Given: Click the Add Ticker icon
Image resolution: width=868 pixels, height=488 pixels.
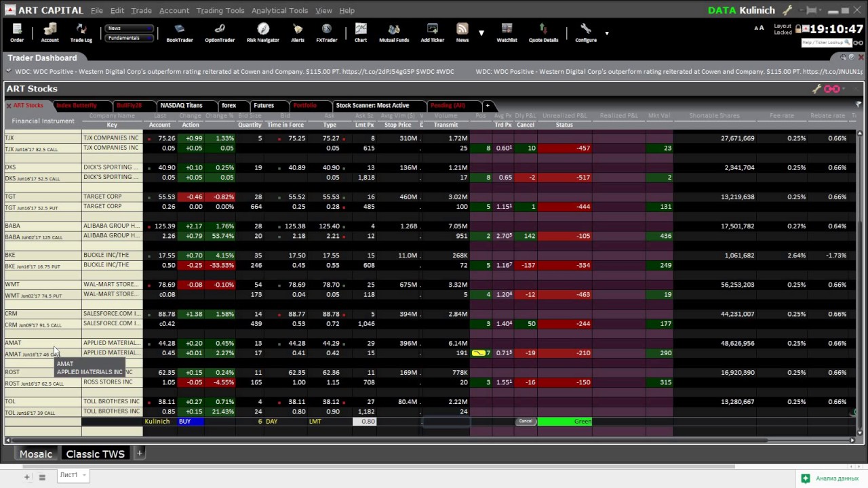Looking at the screenshot, I should 433,33.
